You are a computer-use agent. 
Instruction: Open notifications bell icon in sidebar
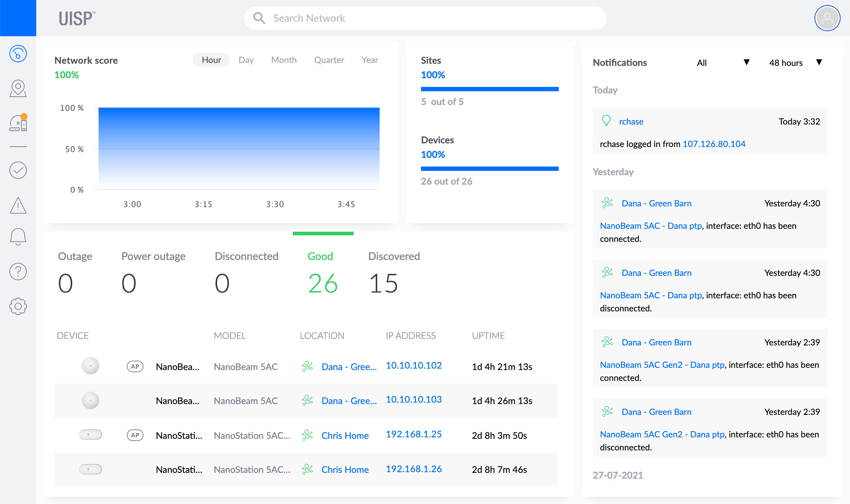point(18,236)
